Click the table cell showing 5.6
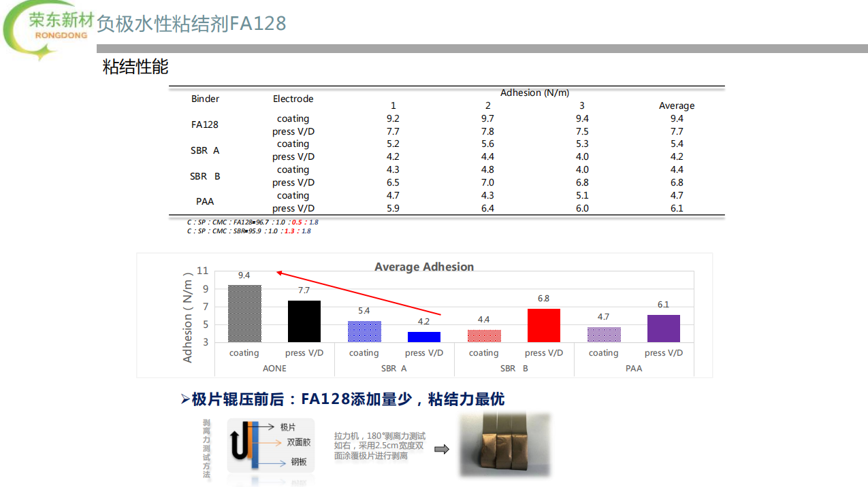 point(487,144)
